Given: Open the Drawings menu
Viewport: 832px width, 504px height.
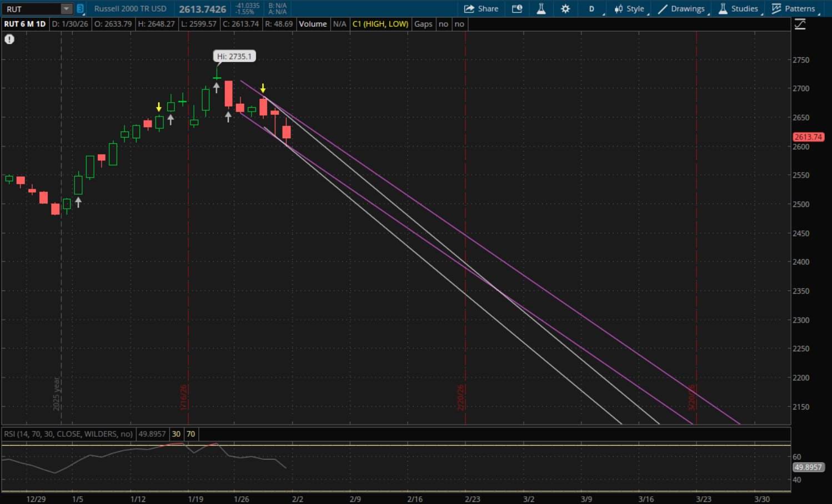Looking at the screenshot, I should tap(681, 9).
